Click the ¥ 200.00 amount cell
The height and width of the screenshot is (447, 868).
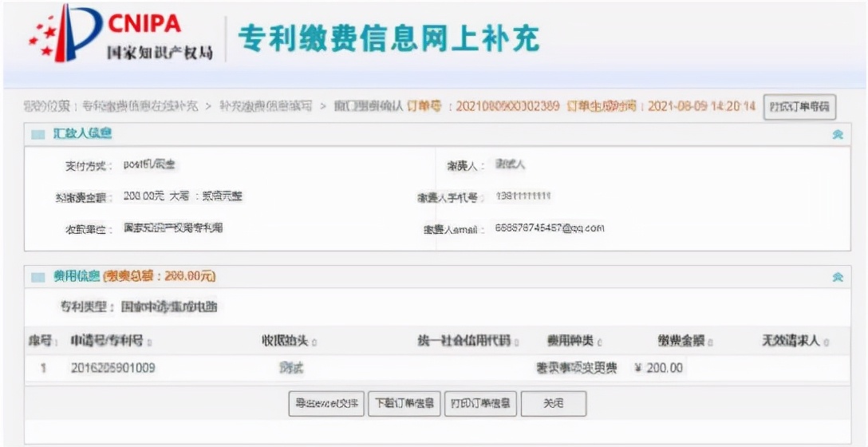659,368
